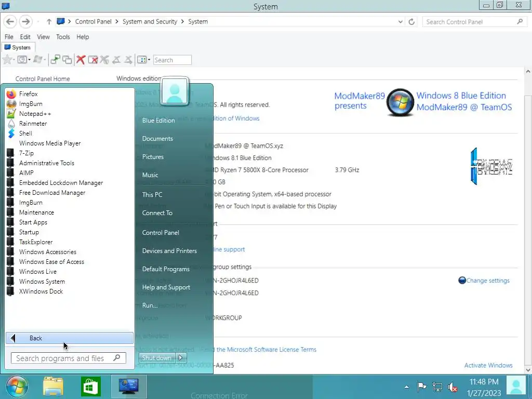The image size is (532, 399).
Task: Select Connect To in start menu
Action: (157, 213)
